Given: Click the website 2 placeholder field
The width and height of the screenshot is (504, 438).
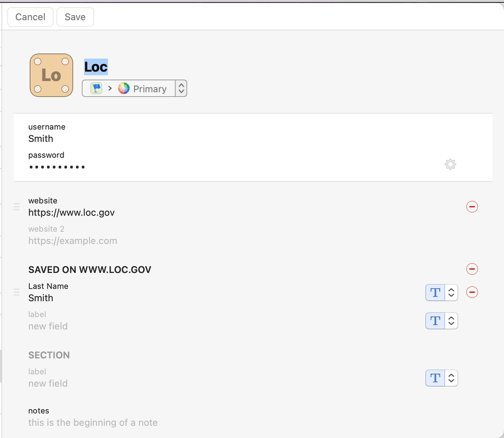Looking at the screenshot, I should tap(73, 241).
